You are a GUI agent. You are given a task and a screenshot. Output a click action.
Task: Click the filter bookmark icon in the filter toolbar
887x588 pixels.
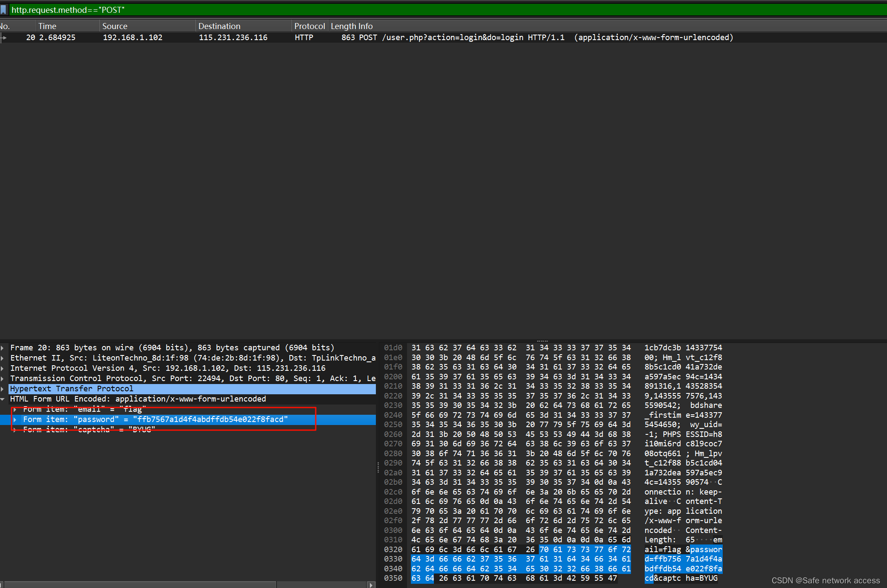(4, 9)
